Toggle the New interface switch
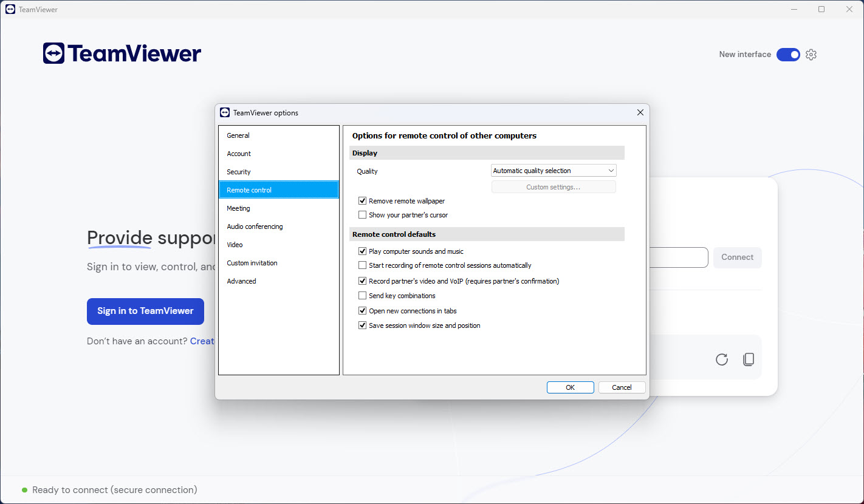The height and width of the screenshot is (504, 864). pyautogui.click(x=788, y=55)
